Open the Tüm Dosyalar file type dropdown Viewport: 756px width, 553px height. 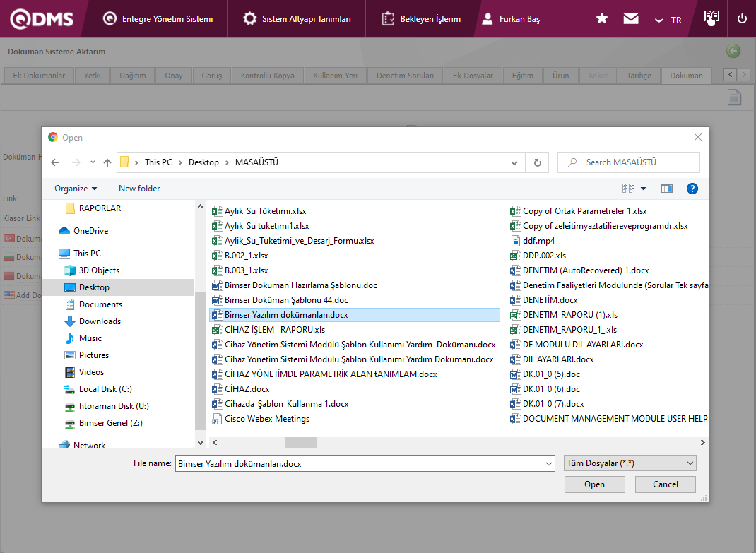click(x=630, y=463)
